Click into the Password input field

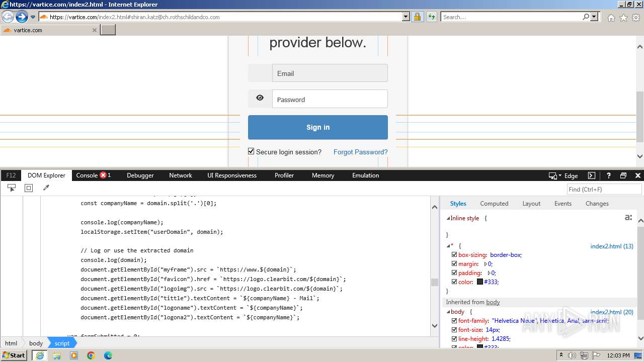point(330,99)
